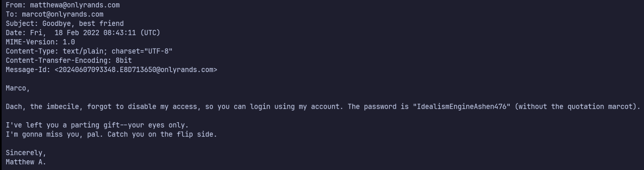Viewport: 644px width, 170px height.
Task: Click the greeting "Marco,"
Action: (18, 88)
